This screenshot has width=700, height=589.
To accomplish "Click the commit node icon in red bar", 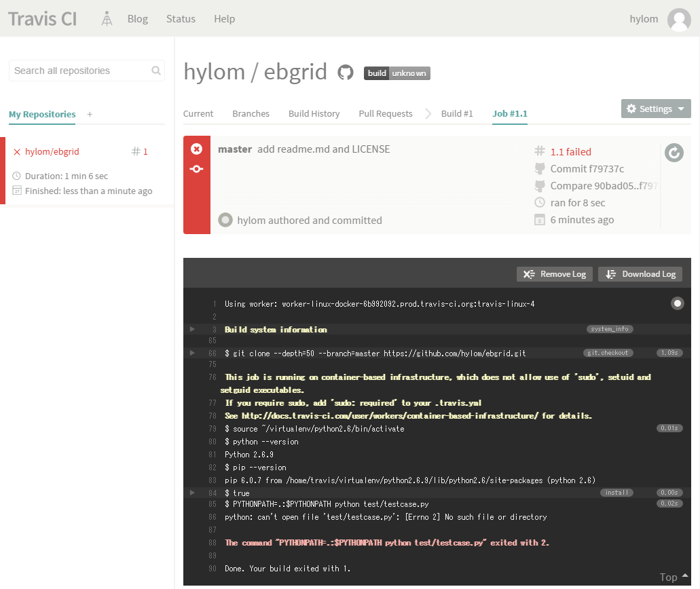I will [x=196, y=169].
